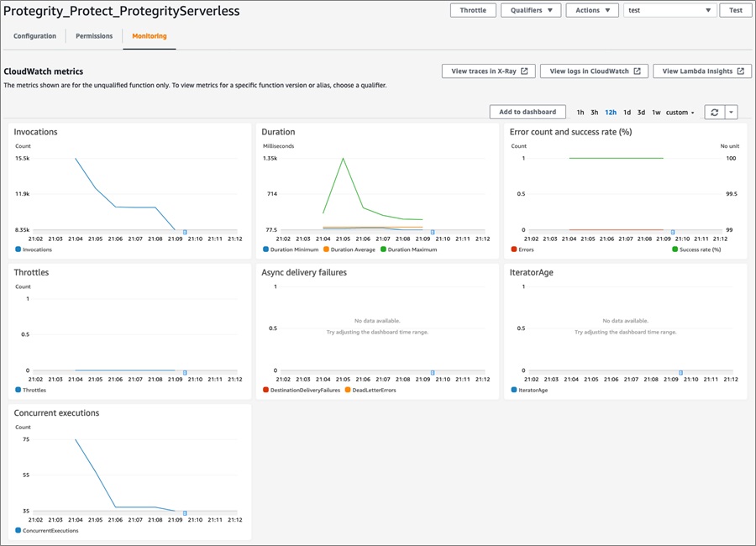This screenshot has width=756, height=546.
Task: Click 'No data available.' in Async delivery failures chart
Action: (x=377, y=321)
